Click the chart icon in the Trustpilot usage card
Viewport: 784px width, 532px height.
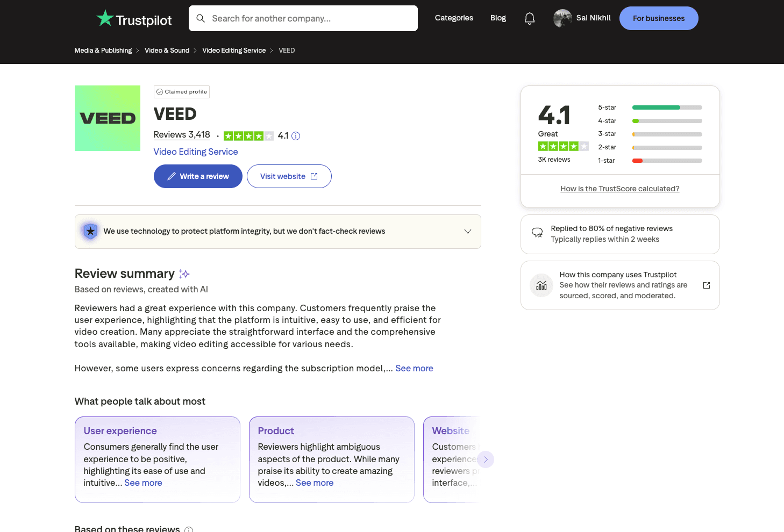[x=541, y=285]
